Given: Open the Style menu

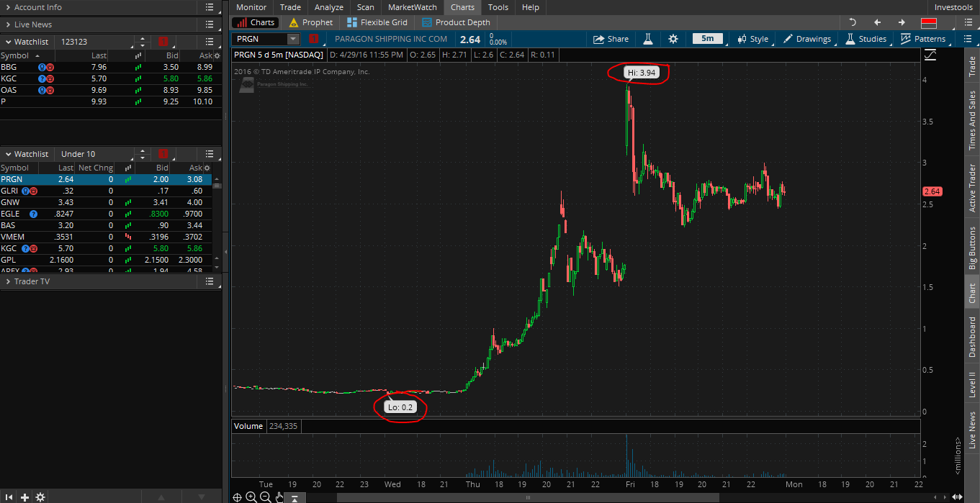Looking at the screenshot, I should point(753,39).
